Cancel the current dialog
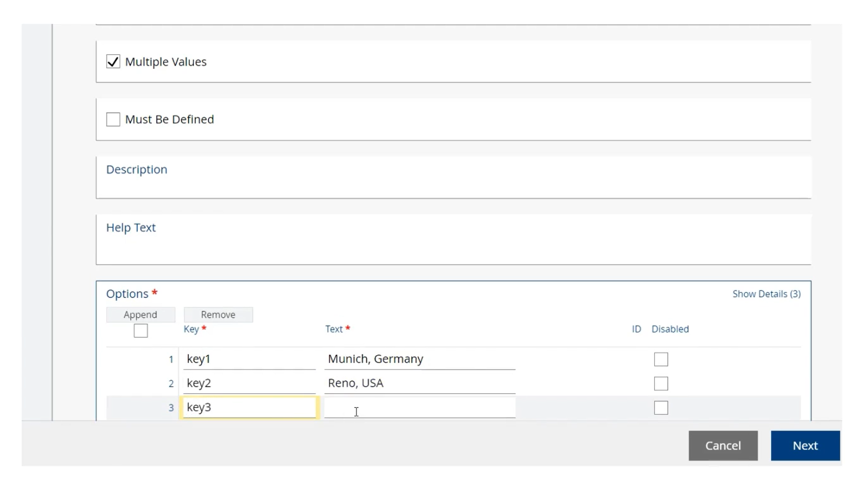The width and height of the screenshot is (868, 489). tap(723, 445)
